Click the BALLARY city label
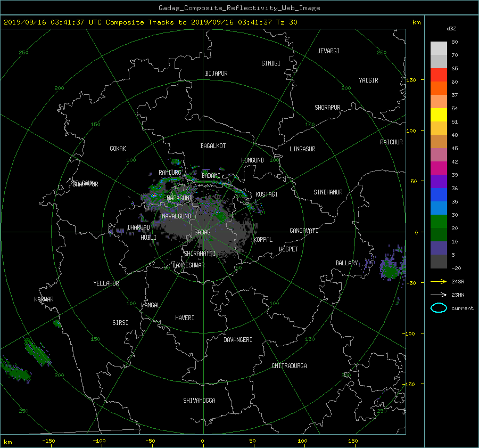Viewport: 479px width, 448px height. tap(346, 263)
